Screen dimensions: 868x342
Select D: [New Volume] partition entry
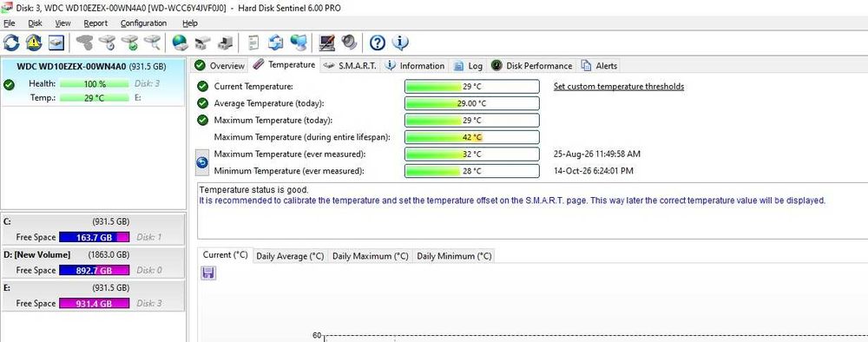(x=93, y=263)
